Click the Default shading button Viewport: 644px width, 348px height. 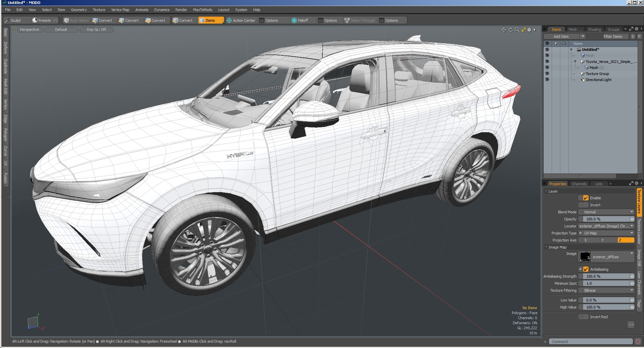61,30
